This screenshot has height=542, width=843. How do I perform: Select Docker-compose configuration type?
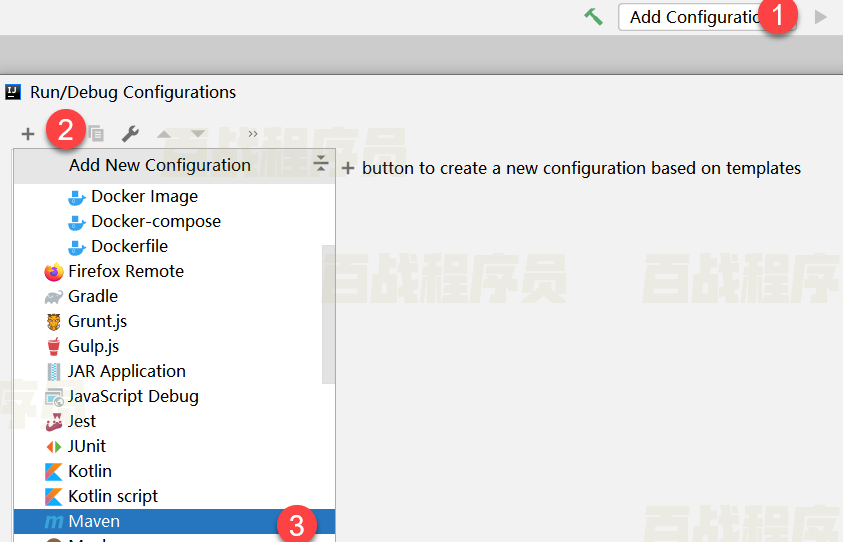click(x=175, y=221)
